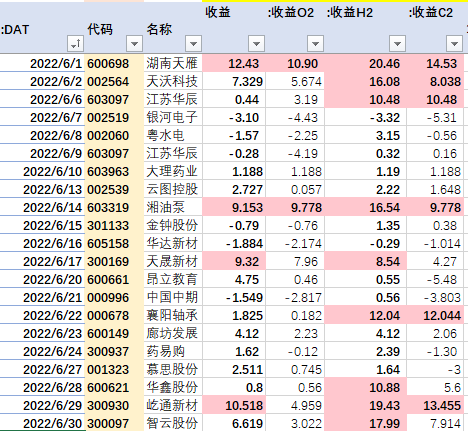Select value cell 12.044

(435, 315)
